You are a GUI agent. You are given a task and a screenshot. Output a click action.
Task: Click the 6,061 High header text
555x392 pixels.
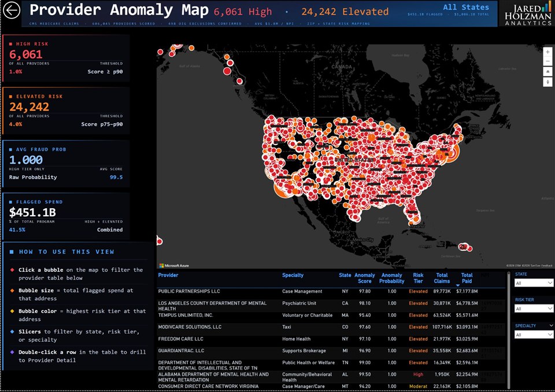(x=243, y=12)
